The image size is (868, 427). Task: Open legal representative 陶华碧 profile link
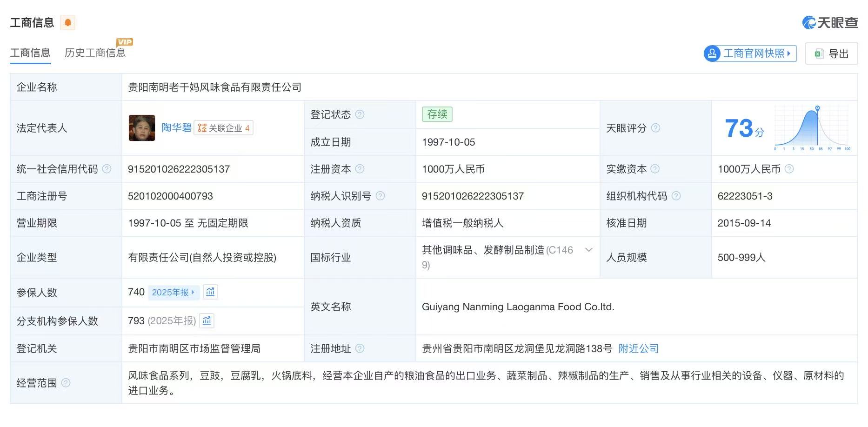pos(176,128)
